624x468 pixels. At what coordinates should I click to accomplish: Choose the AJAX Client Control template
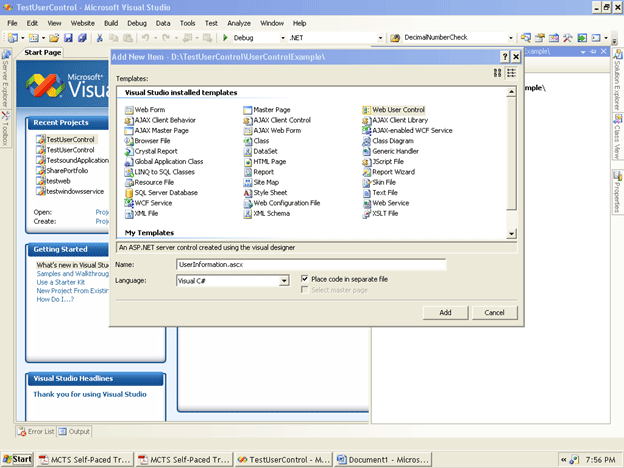(277, 120)
